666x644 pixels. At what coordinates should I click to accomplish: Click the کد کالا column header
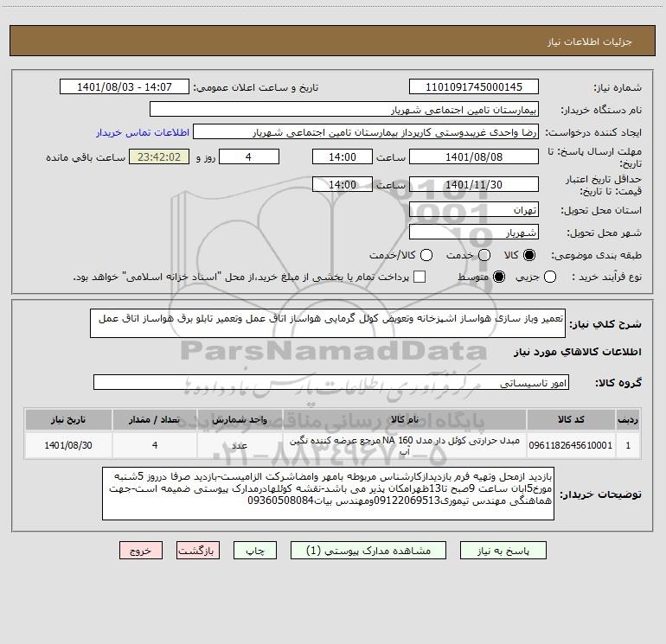coord(571,420)
